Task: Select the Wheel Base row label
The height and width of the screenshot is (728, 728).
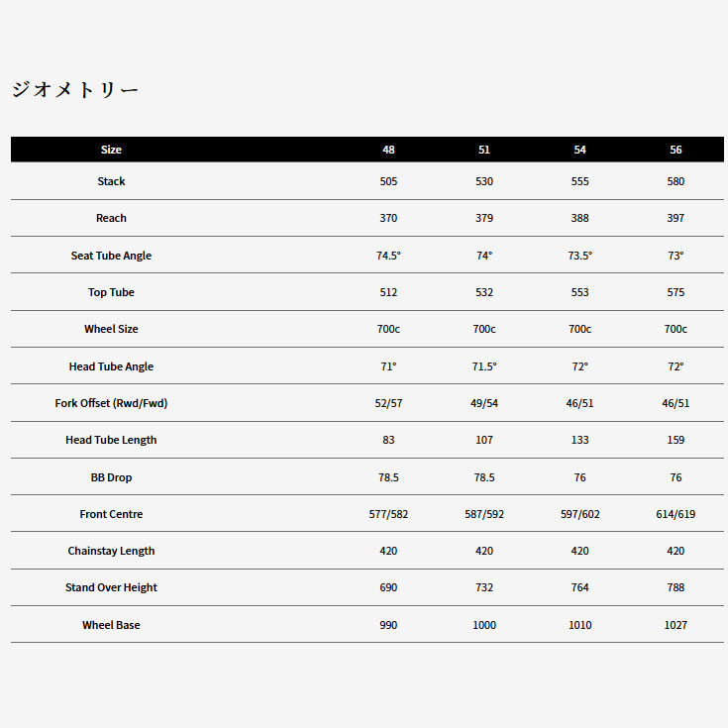Action: pos(111,625)
